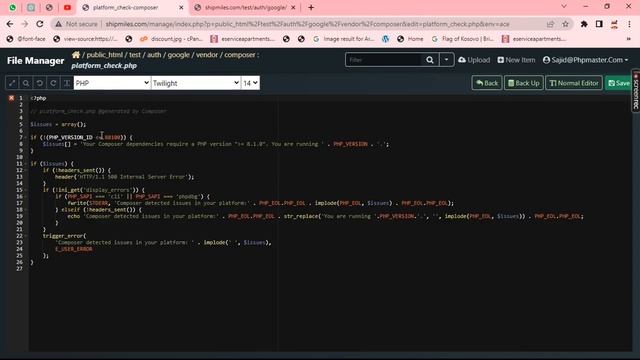The width and height of the screenshot is (640, 360).
Task: Click the File Manager title
Action: click(36, 60)
